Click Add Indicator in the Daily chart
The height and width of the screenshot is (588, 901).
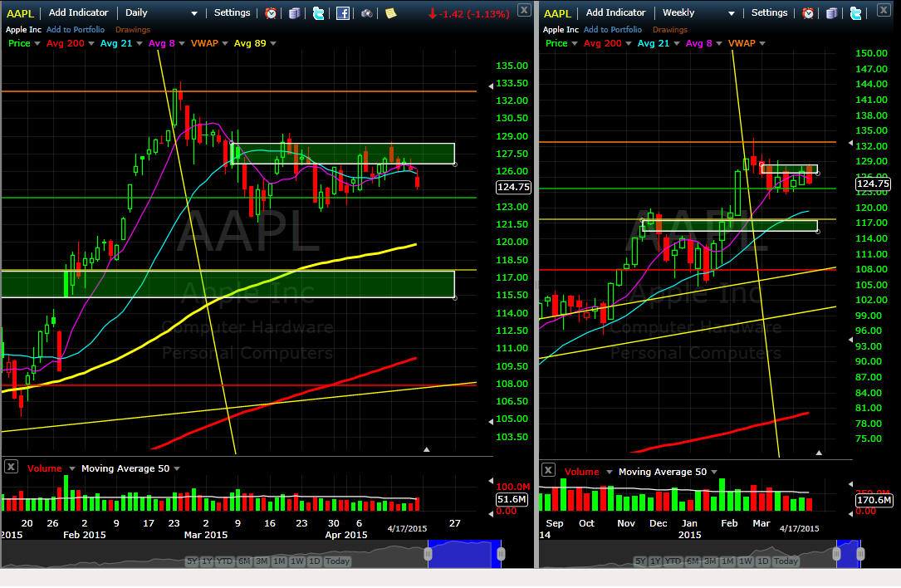coord(78,12)
